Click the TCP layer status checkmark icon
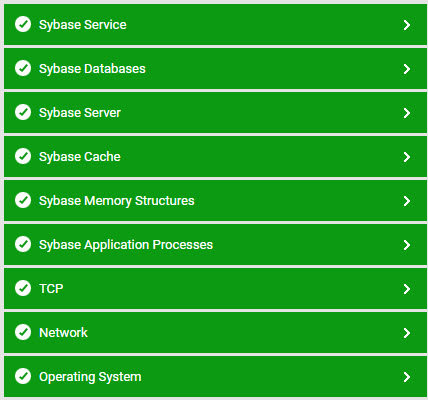Screen dimensions: 428x400 pos(23,288)
